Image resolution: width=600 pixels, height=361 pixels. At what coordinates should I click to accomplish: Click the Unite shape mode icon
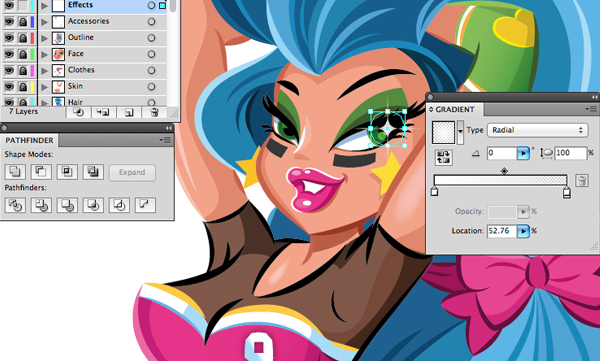[x=15, y=172]
